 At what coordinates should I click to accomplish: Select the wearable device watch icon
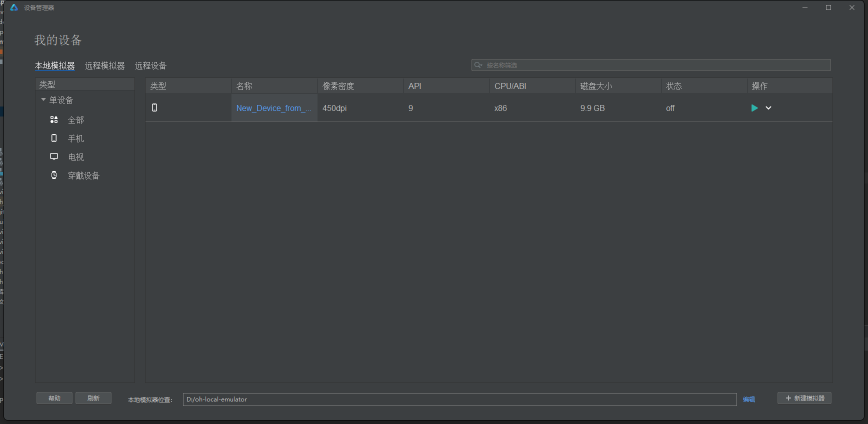(54, 175)
